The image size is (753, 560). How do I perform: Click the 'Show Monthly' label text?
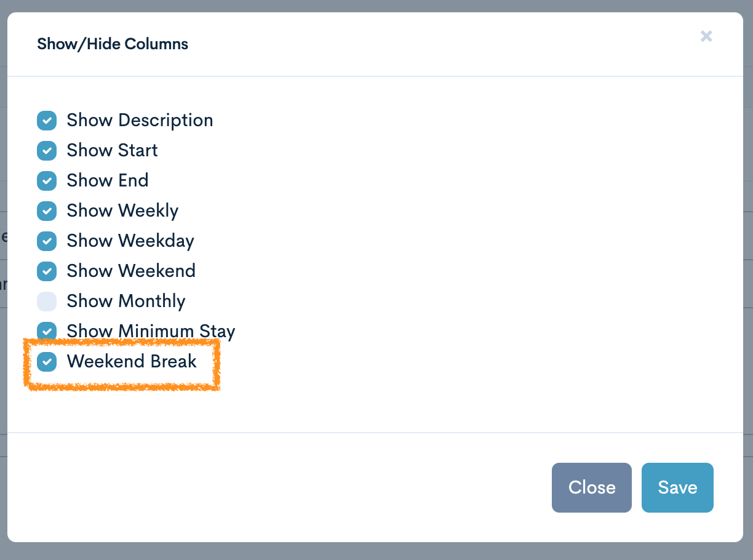click(126, 302)
